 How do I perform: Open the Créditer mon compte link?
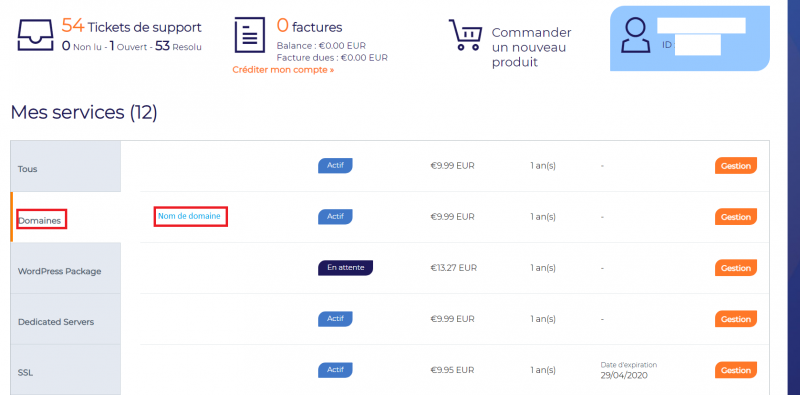coord(283,69)
